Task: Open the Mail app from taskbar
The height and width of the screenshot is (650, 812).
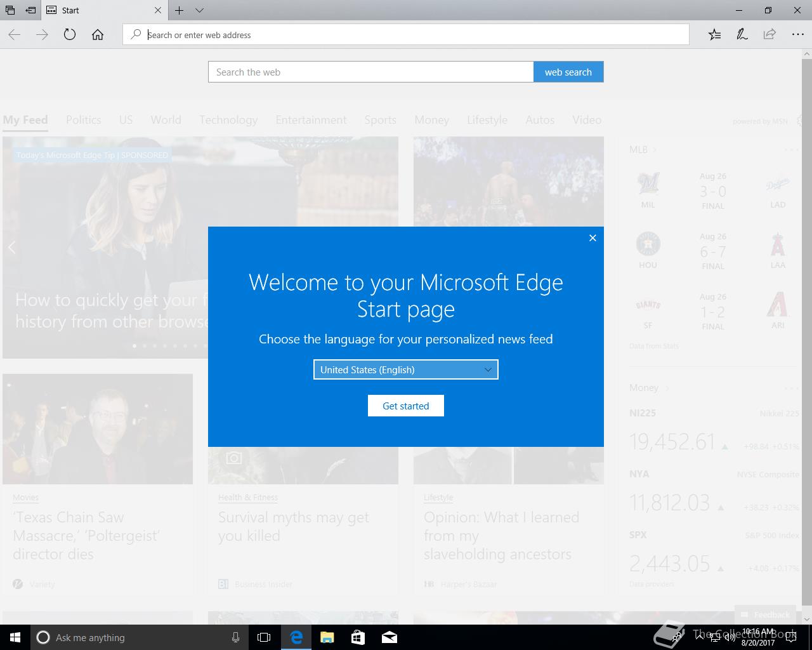Action: (x=390, y=637)
